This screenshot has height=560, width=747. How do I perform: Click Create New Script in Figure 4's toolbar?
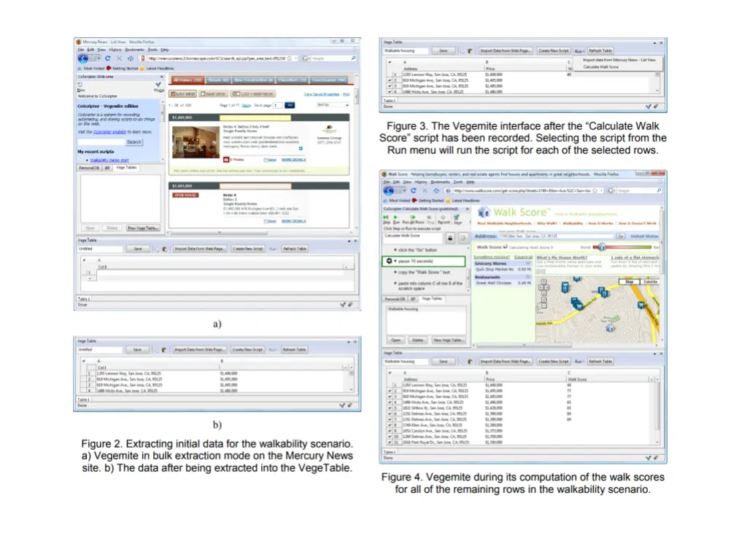pos(554,362)
